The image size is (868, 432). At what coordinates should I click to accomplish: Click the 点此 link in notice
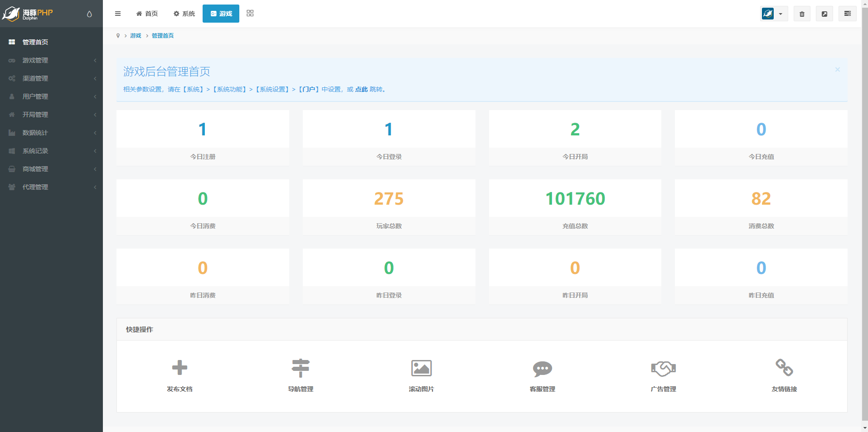point(361,89)
